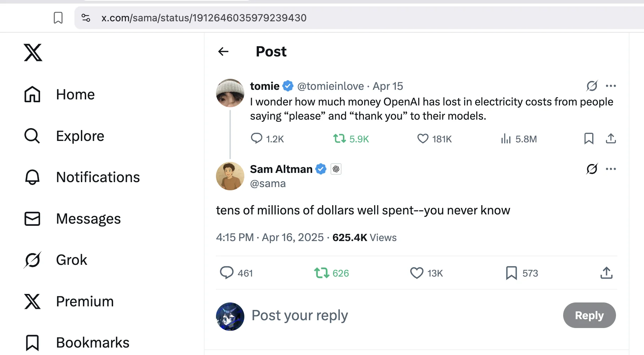Open the Explore search page
The width and height of the screenshot is (644, 355).
tap(79, 136)
